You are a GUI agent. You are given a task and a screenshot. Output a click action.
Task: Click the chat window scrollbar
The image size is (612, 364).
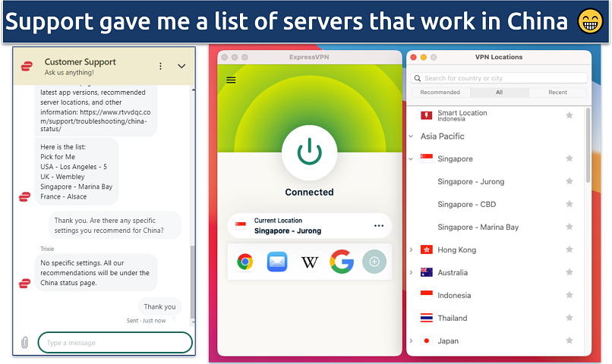click(x=192, y=282)
